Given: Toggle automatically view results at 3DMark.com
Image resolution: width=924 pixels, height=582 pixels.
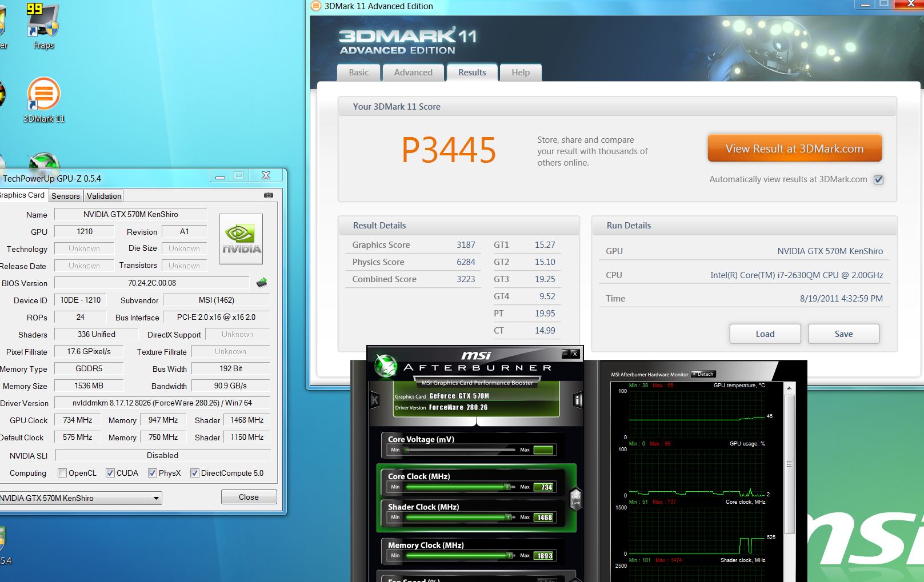Looking at the screenshot, I should click(x=879, y=180).
